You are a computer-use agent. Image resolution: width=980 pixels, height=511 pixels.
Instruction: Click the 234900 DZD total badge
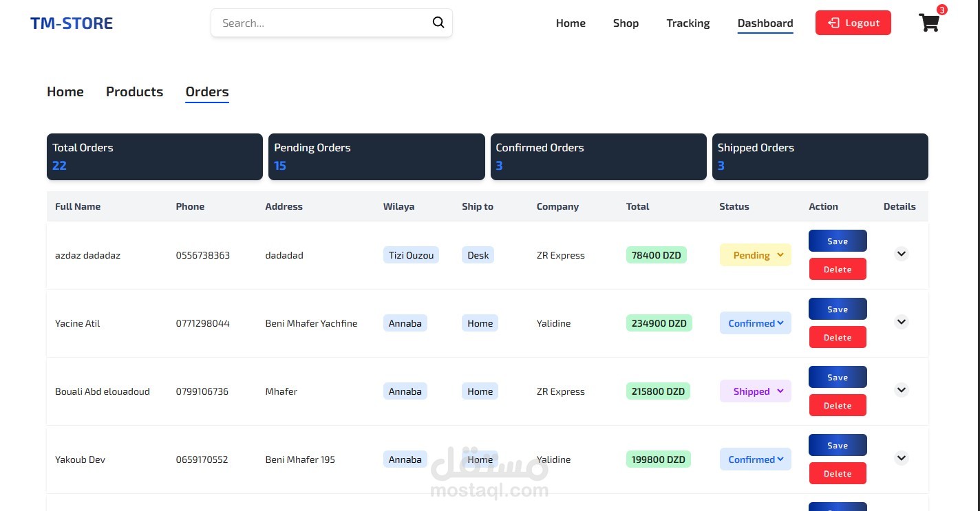[x=659, y=323]
